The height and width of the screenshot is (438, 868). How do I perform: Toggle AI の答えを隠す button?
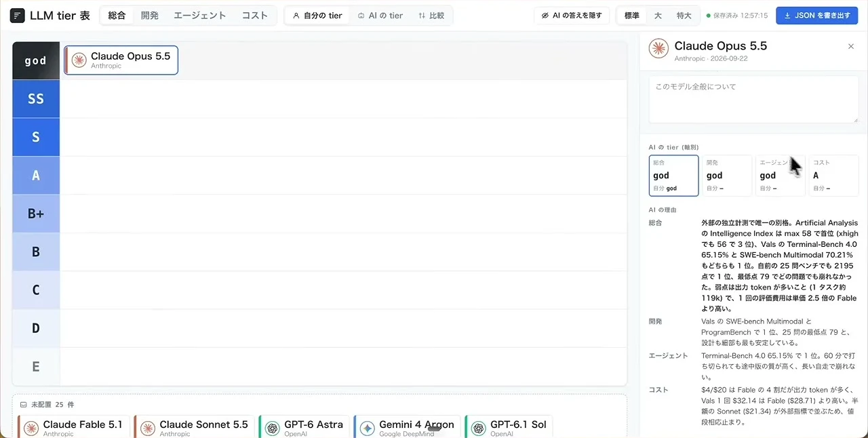[572, 16]
